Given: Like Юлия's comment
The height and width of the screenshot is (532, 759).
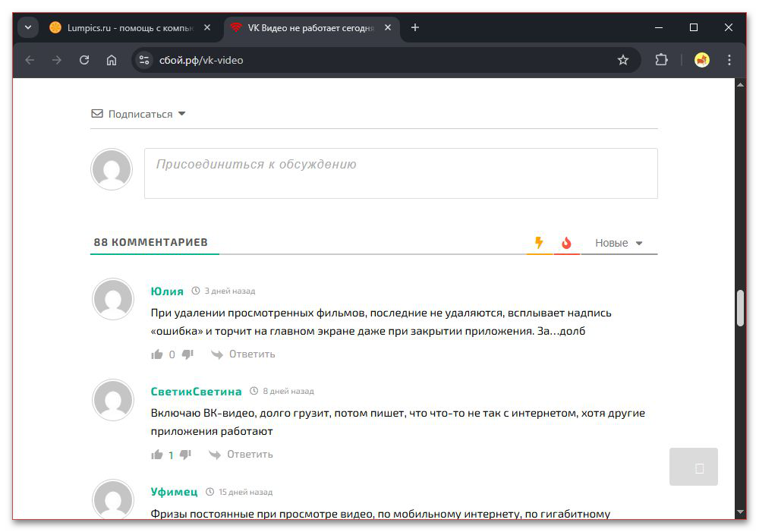Looking at the screenshot, I should pyautogui.click(x=157, y=354).
